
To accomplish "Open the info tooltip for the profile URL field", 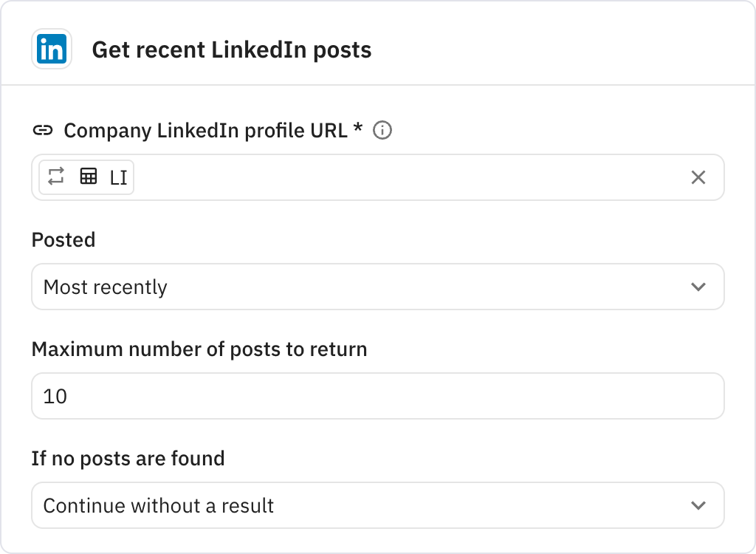I will (383, 131).
